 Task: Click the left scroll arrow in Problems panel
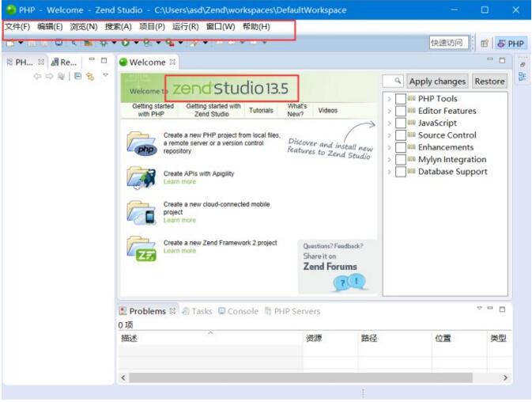(x=123, y=377)
